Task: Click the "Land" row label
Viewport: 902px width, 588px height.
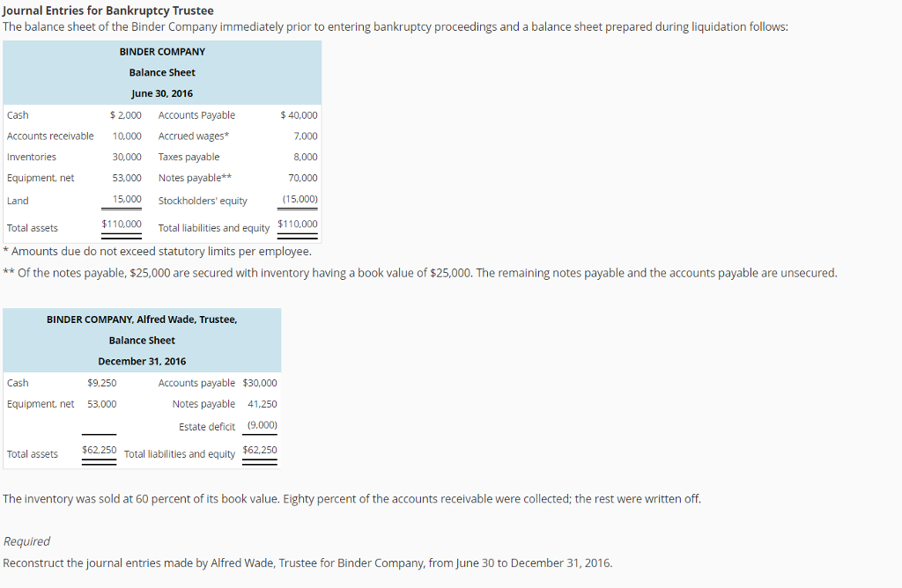Action: (18, 201)
